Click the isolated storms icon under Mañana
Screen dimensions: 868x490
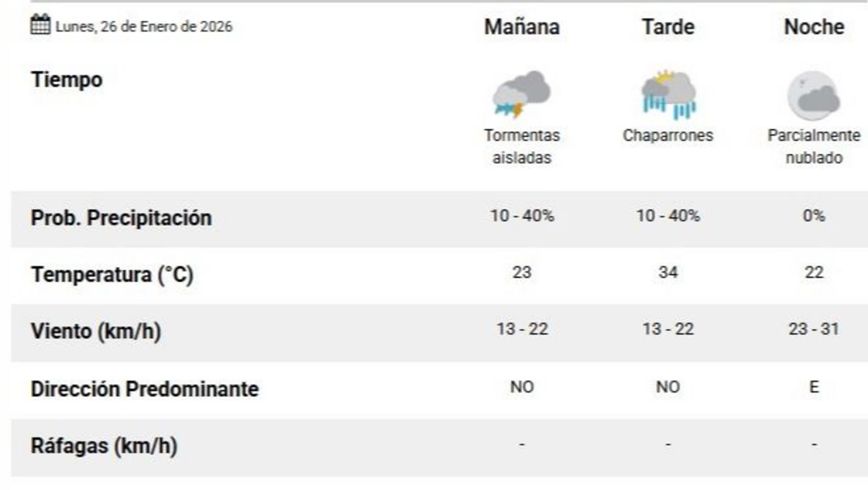pyautogui.click(x=522, y=94)
